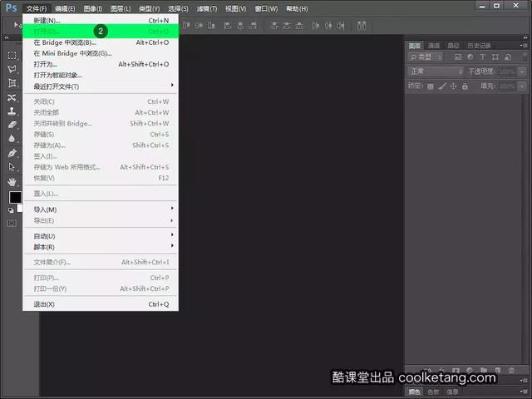Choose 在 Mini Bridge 中浏览(G)...

(101, 53)
